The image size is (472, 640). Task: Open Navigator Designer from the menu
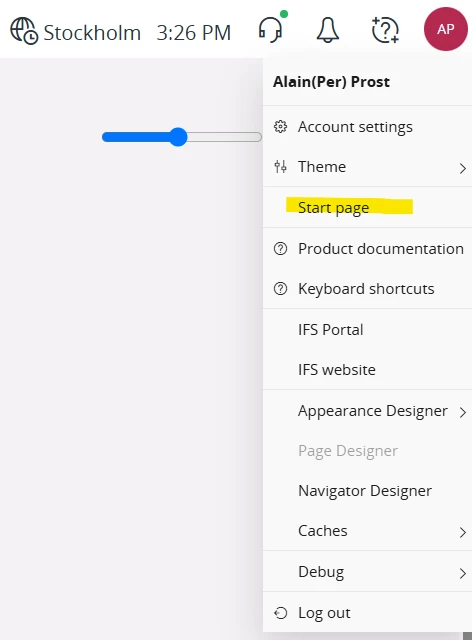(x=367, y=491)
